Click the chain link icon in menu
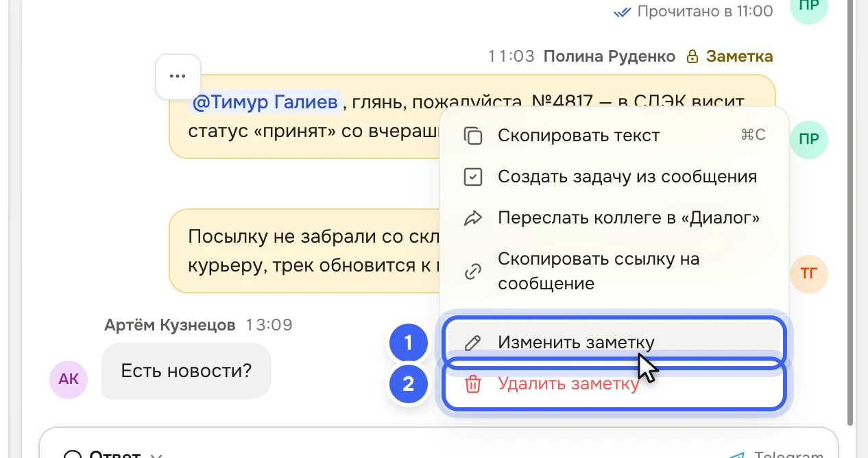The width and height of the screenshot is (868, 458). click(473, 272)
